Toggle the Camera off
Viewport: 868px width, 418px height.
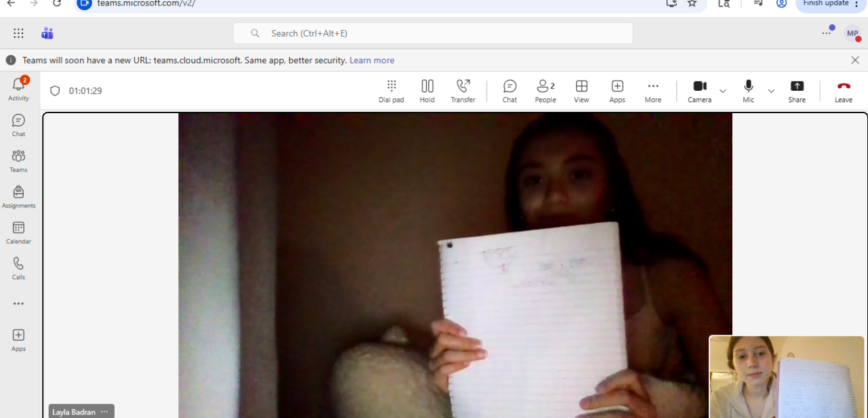click(x=700, y=91)
